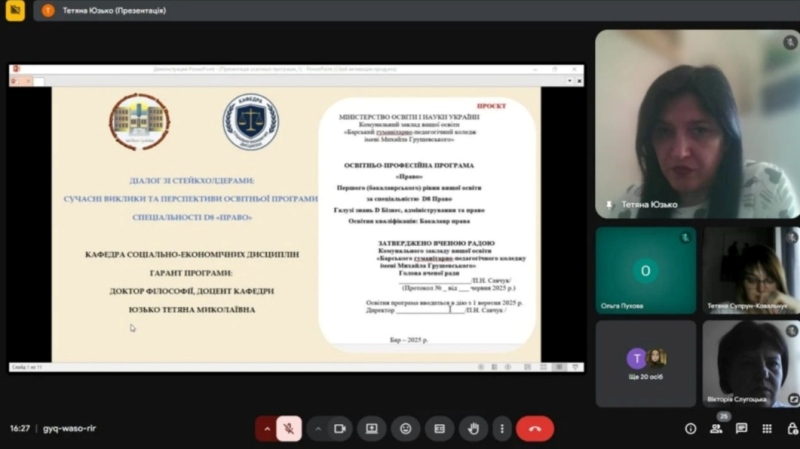Image resolution: width=800 pixels, height=449 pixels.
Task: Click the clock reading 16:27
Action: click(x=20, y=429)
